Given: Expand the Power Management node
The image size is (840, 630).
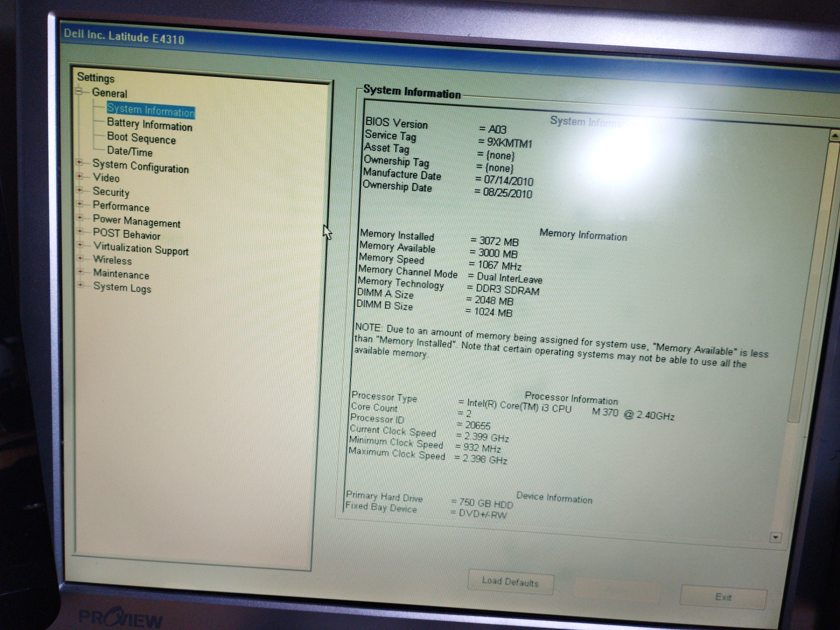Looking at the screenshot, I should click(x=80, y=217).
